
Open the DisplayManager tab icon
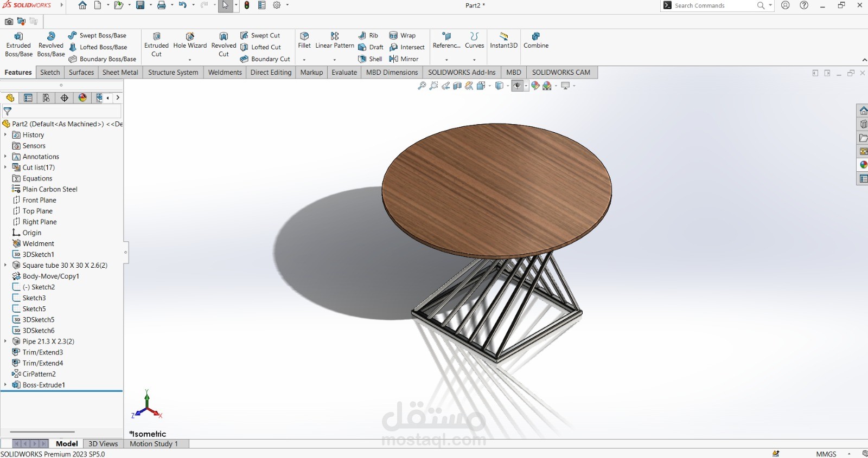tap(82, 98)
